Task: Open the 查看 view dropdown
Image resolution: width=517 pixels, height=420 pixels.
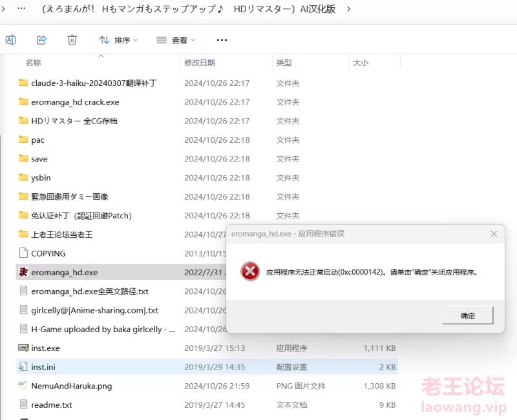Action: (x=176, y=40)
